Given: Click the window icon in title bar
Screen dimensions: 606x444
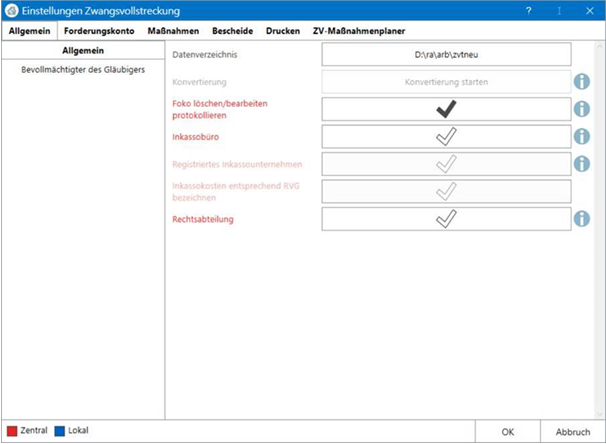Looking at the screenshot, I should pos(10,10).
